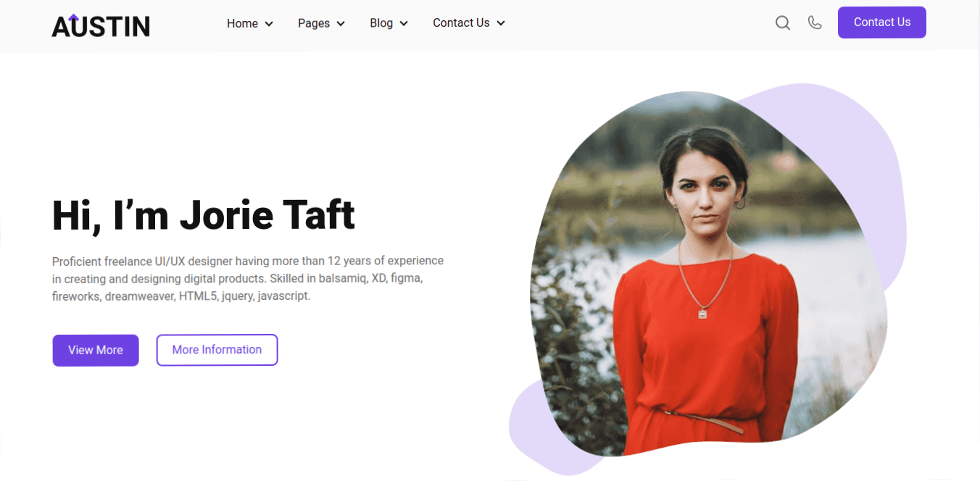980x481 pixels.
Task: Open the search magnifier icon
Action: click(x=783, y=23)
